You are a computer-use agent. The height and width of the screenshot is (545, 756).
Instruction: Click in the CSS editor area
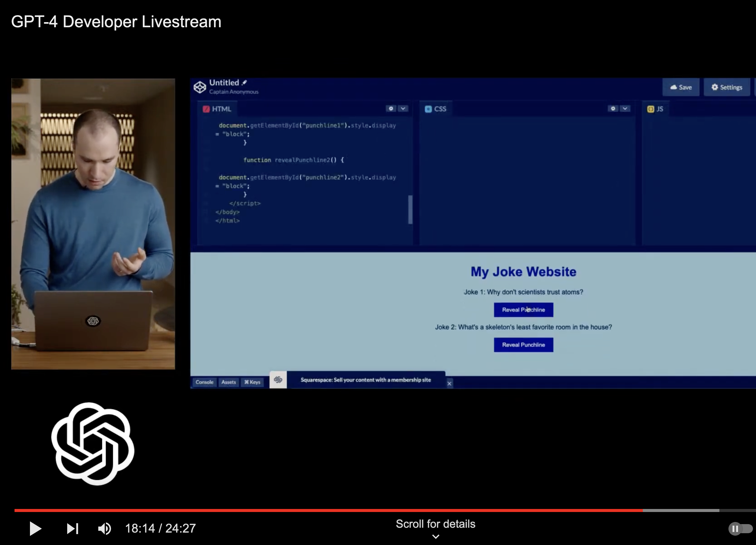527,180
